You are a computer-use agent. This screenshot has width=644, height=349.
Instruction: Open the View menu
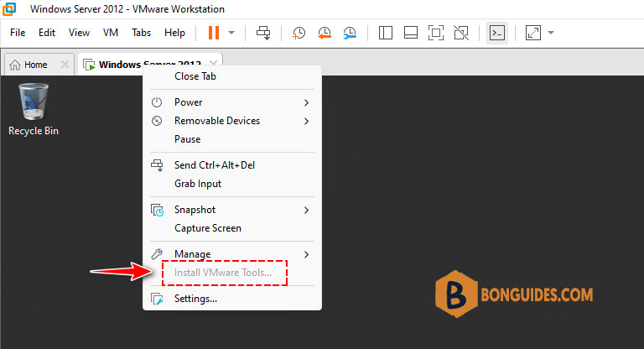tap(79, 33)
